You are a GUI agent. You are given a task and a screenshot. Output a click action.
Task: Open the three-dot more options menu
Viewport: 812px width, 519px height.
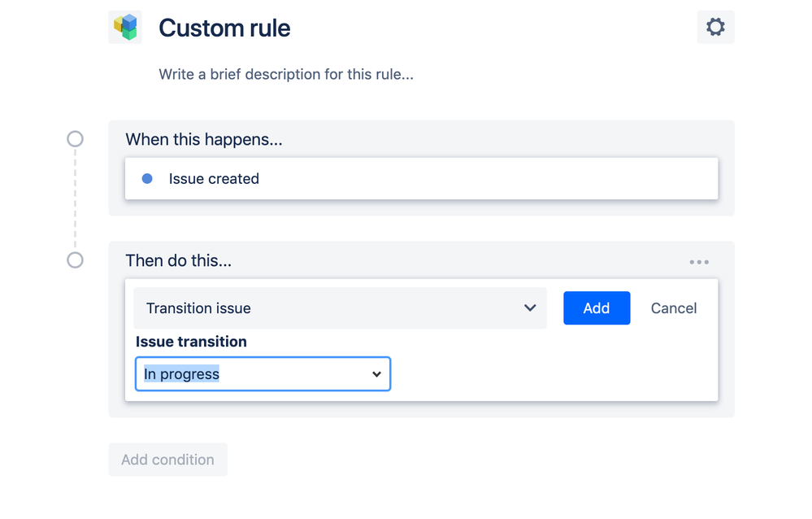(699, 262)
